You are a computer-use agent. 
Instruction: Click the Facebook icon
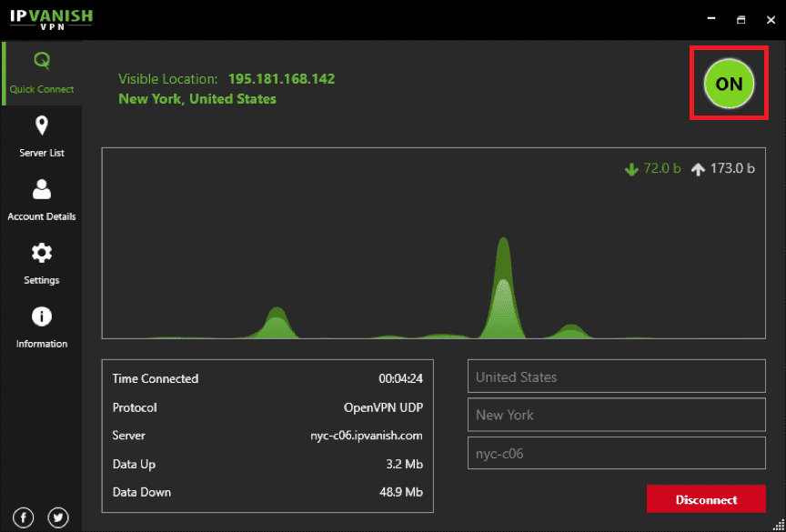pyautogui.click(x=23, y=517)
